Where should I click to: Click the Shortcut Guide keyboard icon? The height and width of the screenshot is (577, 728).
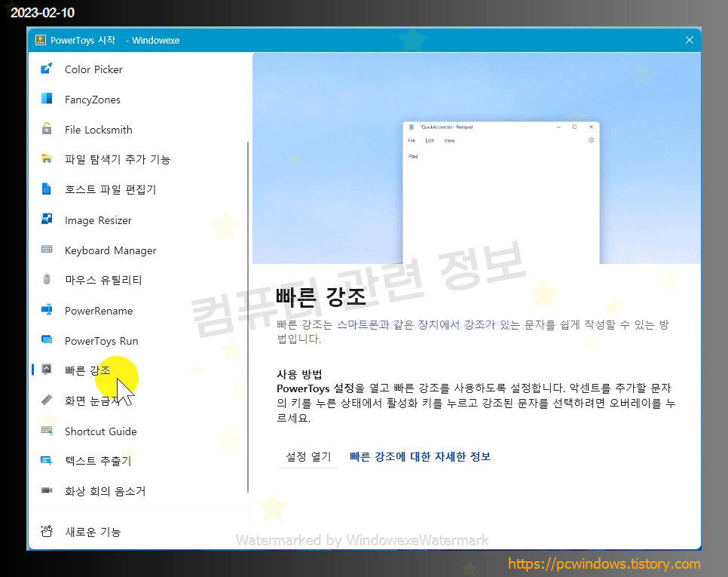coord(47,430)
